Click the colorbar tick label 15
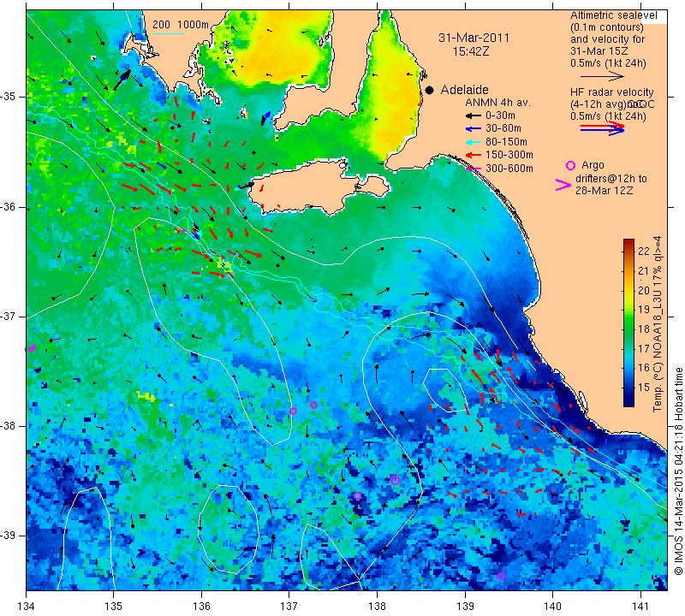The image size is (685, 616). click(643, 387)
